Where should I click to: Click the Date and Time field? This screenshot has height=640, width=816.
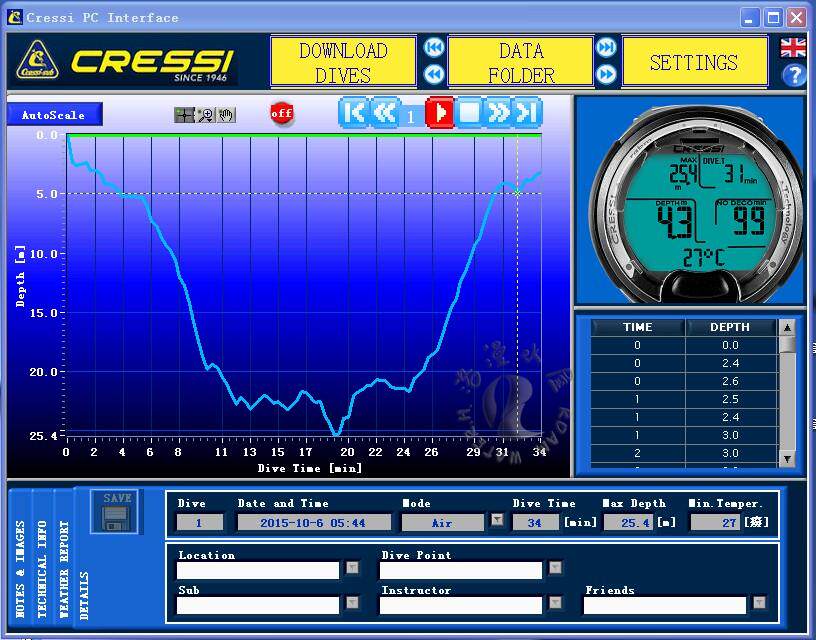point(314,522)
